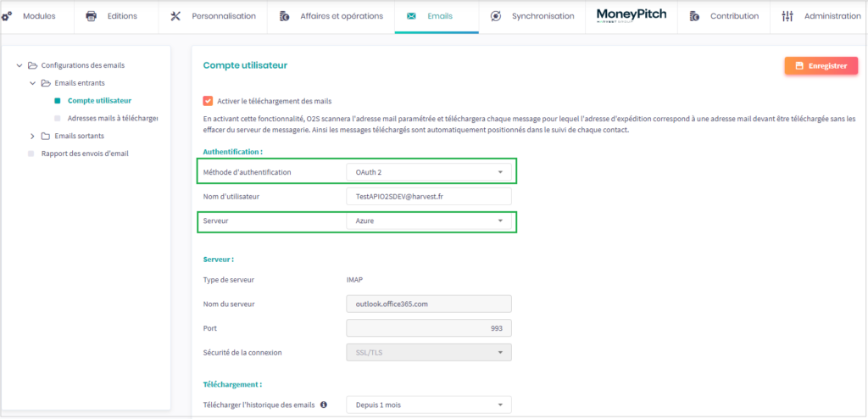Click the Synchronisation circular icon
The width and height of the screenshot is (868, 419).
coord(496,16)
